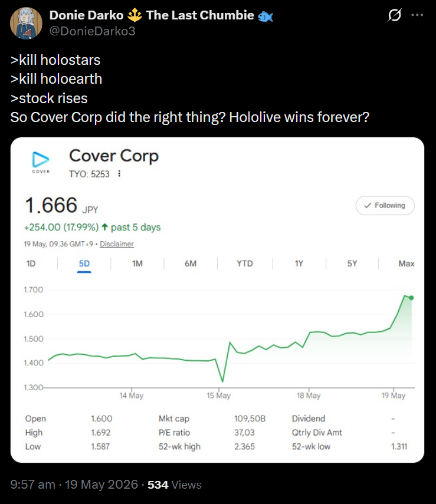436x504 pixels.
Task: Select the 5D chart range tab
Action: pyautogui.click(x=84, y=263)
